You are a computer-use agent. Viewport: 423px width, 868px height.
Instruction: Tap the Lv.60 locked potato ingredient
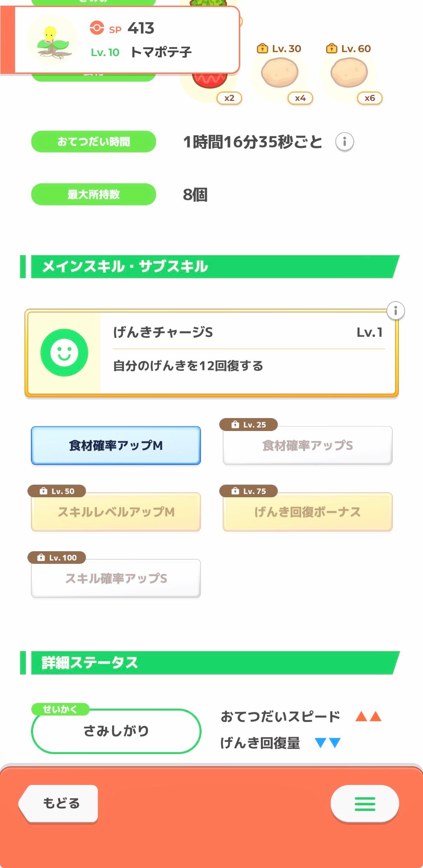pos(349,73)
